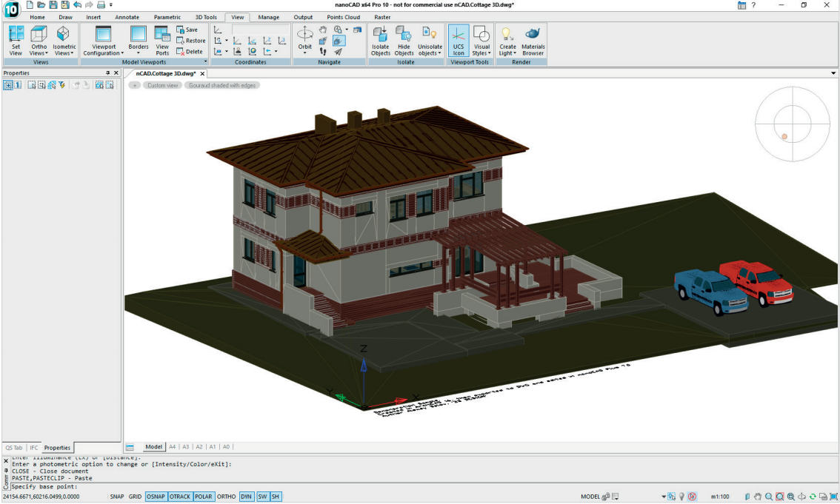The width and height of the screenshot is (840, 504).
Task: Toggle the SW status bar button
Action: tap(262, 497)
